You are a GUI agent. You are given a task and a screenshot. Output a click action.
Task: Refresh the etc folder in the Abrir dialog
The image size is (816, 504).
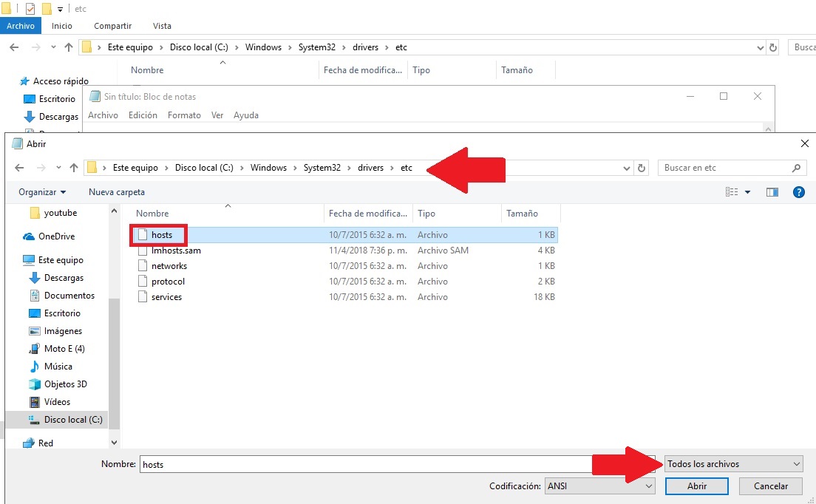coord(641,168)
